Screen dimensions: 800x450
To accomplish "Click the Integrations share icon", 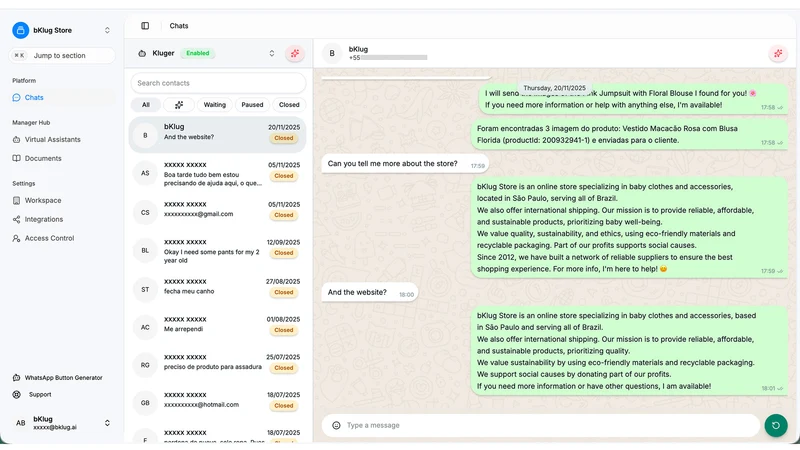I will 16,219.
